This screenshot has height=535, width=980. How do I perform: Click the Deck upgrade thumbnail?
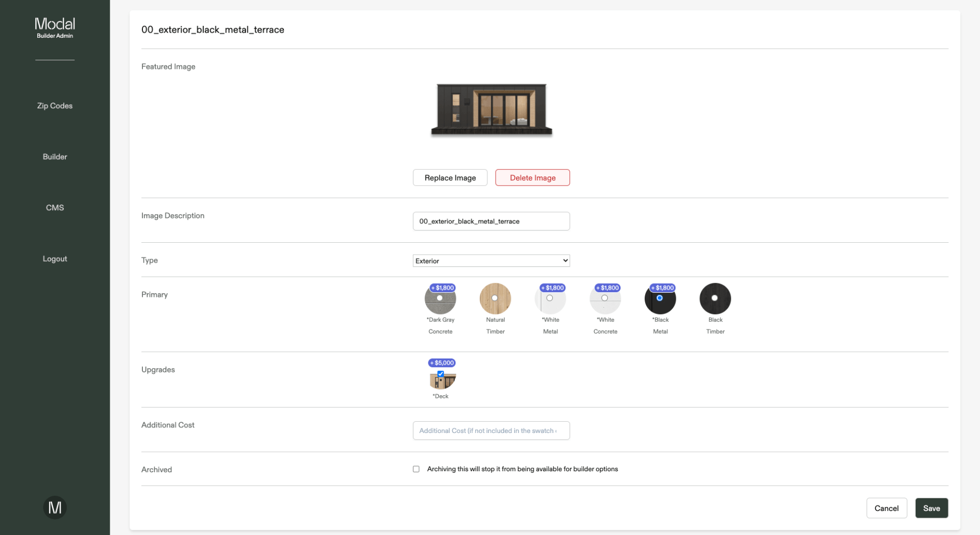coord(441,381)
